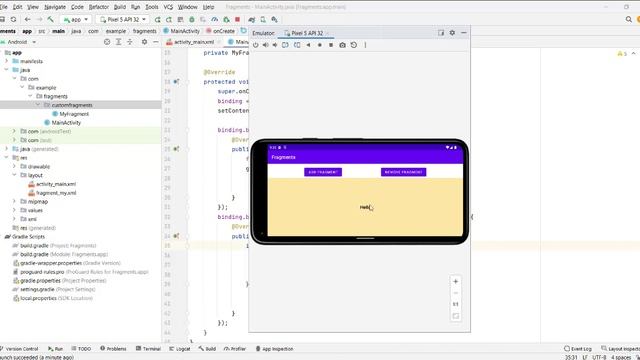Open the app run configuration dropdown

(76, 19)
